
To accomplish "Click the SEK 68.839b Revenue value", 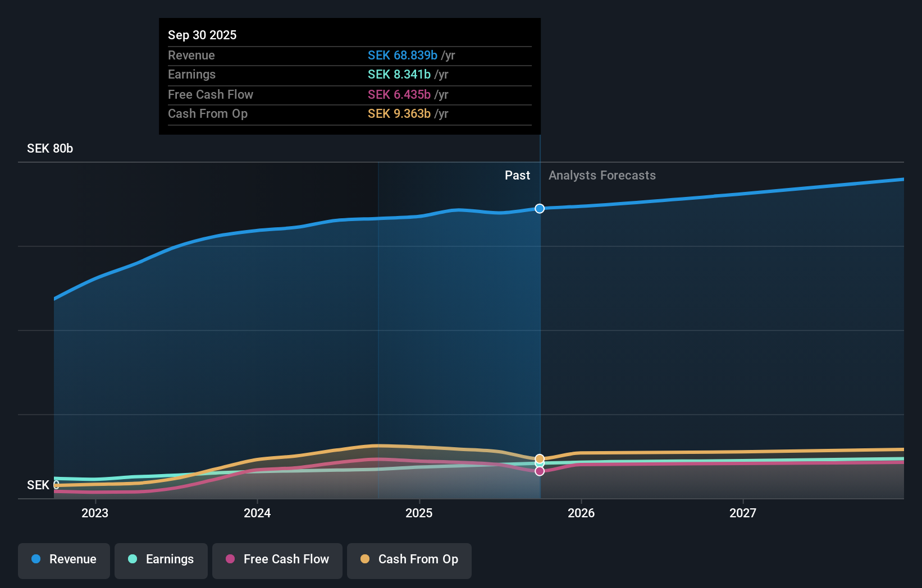I will pyautogui.click(x=402, y=55).
